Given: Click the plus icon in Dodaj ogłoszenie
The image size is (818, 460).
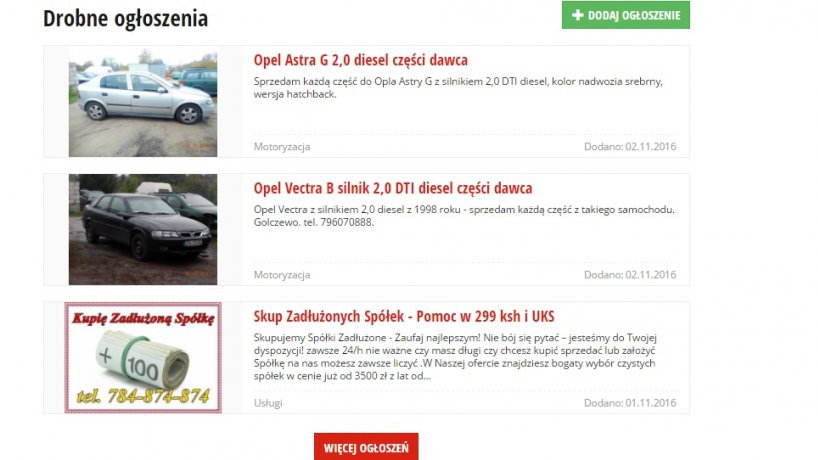Looking at the screenshot, I should pos(578,15).
